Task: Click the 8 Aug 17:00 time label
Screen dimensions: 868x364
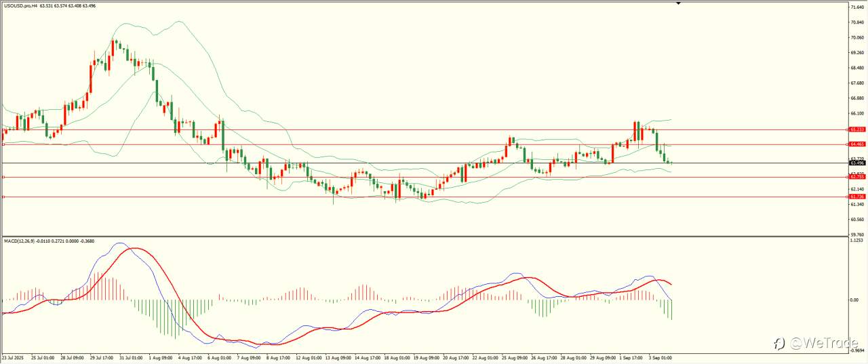Action: pos(280,357)
